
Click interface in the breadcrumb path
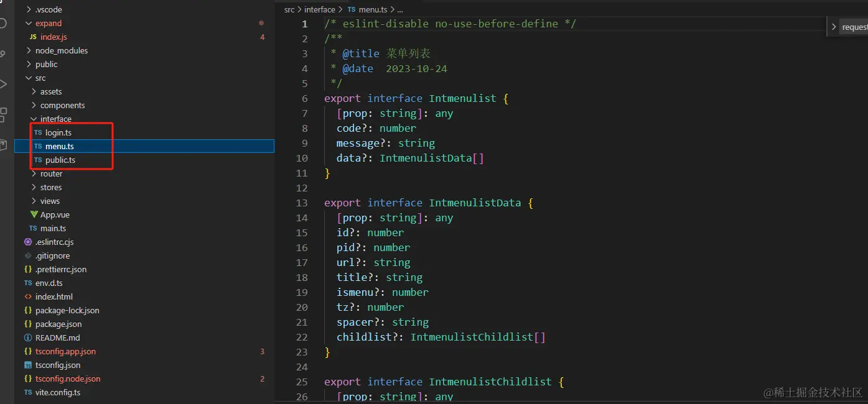point(320,10)
